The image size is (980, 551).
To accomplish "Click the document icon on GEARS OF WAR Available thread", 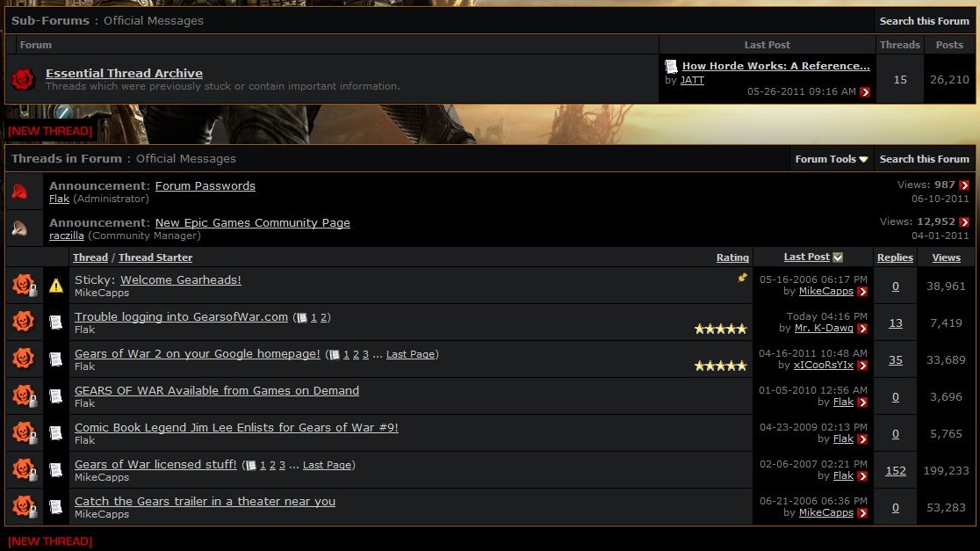I will pos(56,396).
